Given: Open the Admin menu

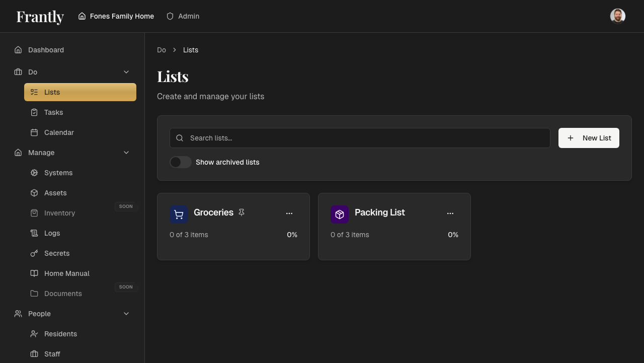Looking at the screenshot, I should (183, 16).
